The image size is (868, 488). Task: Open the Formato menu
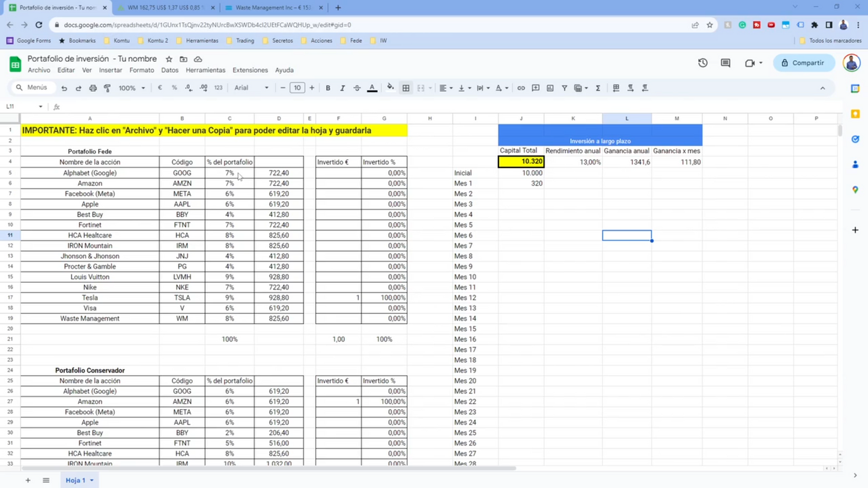coord(142,70)
